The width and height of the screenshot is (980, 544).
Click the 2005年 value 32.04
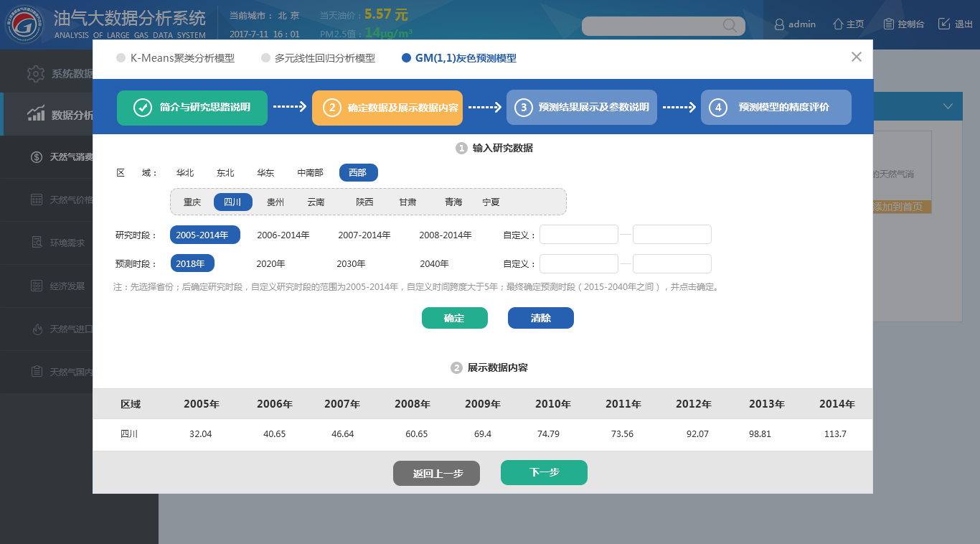pyautogui.click(x=201, y=434)
